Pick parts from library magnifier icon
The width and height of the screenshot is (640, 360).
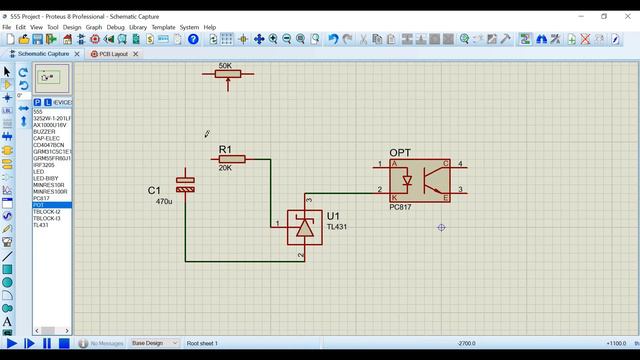(464, 39)
